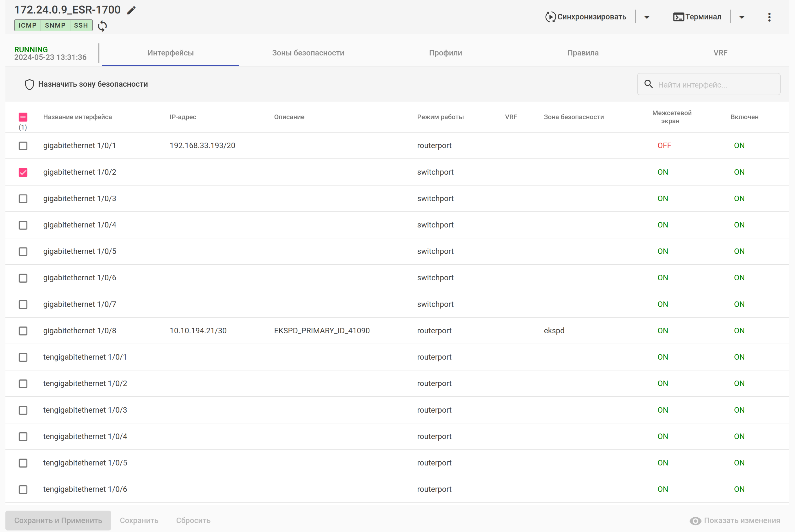Click the Synchronize play-circle icon
This screenshot has height=532, width=795.
(x=550, y=17)
